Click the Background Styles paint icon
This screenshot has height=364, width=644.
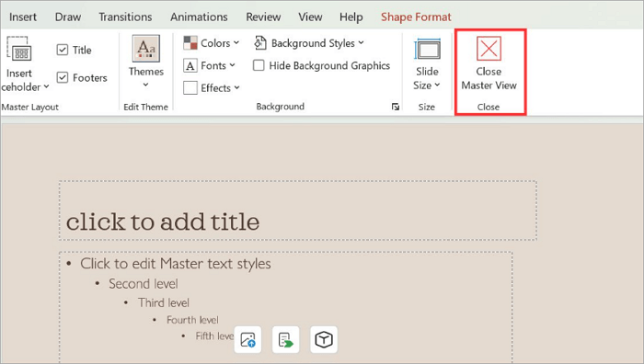click(x=260, y=42)
